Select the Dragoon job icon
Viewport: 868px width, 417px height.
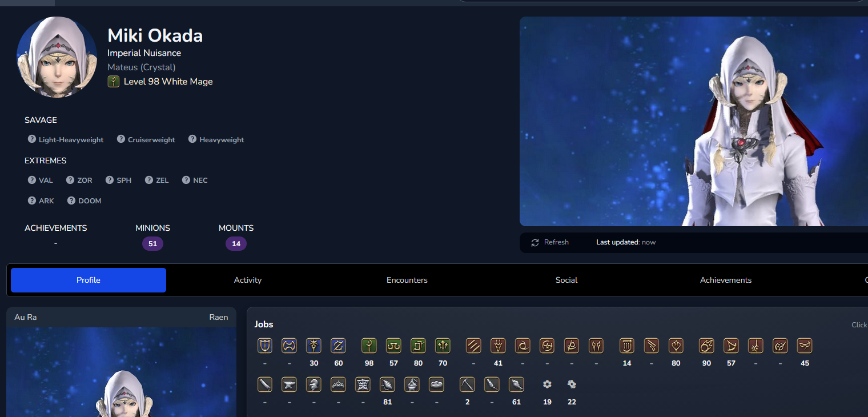498,346
